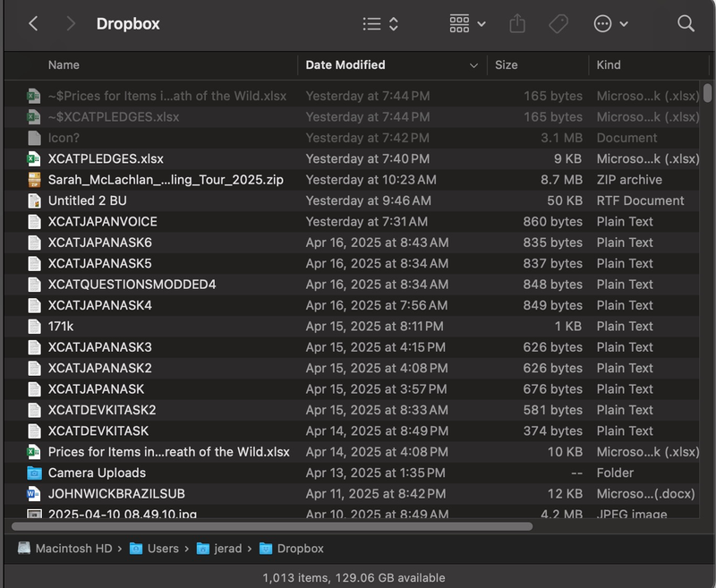
Task: Click the JOHNWICKBRAZILSUB Word document icon
Action: [34, 493]
